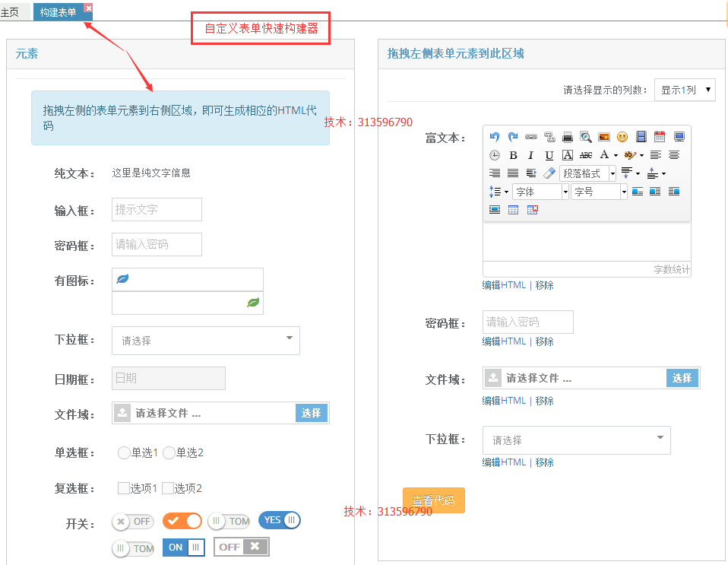This screenshot has height=565, width=728.
Task: Expand the left panel 请选择 dropdown
Action: click(x=206, y=341)
